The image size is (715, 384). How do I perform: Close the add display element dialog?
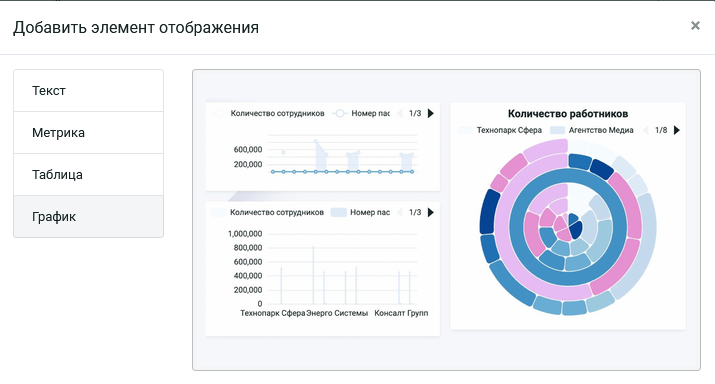click(695, 26)
